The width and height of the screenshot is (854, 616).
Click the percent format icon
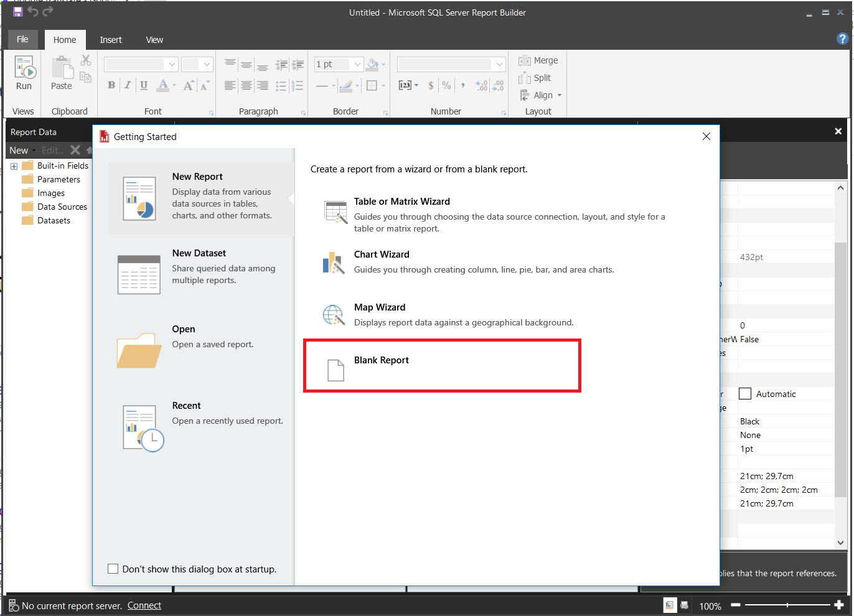pyautogui.click(x=447, y=85)
